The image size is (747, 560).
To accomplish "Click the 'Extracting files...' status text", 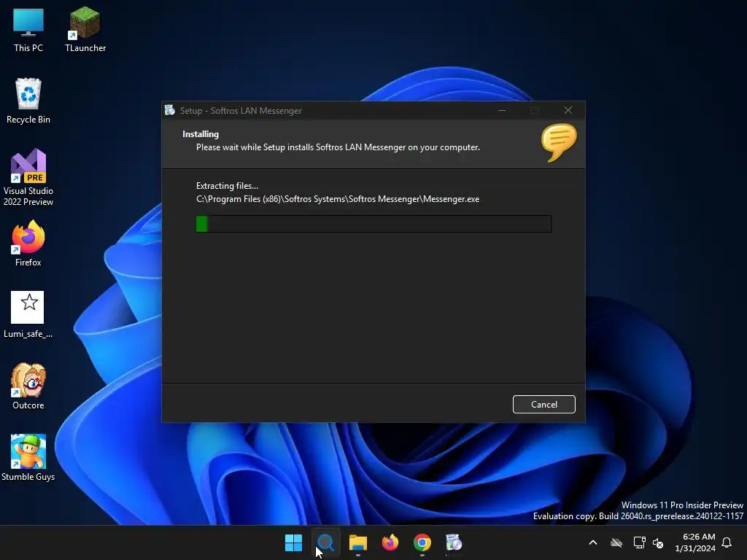I will point(228,186).
